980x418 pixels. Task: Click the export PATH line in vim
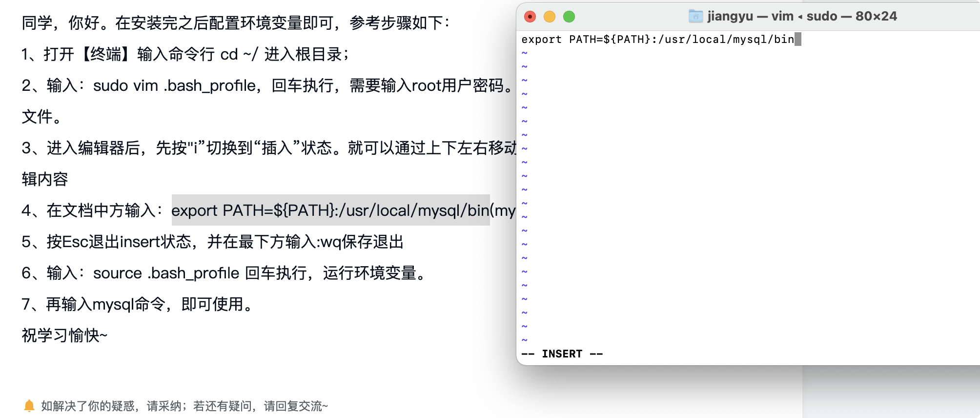658,39
